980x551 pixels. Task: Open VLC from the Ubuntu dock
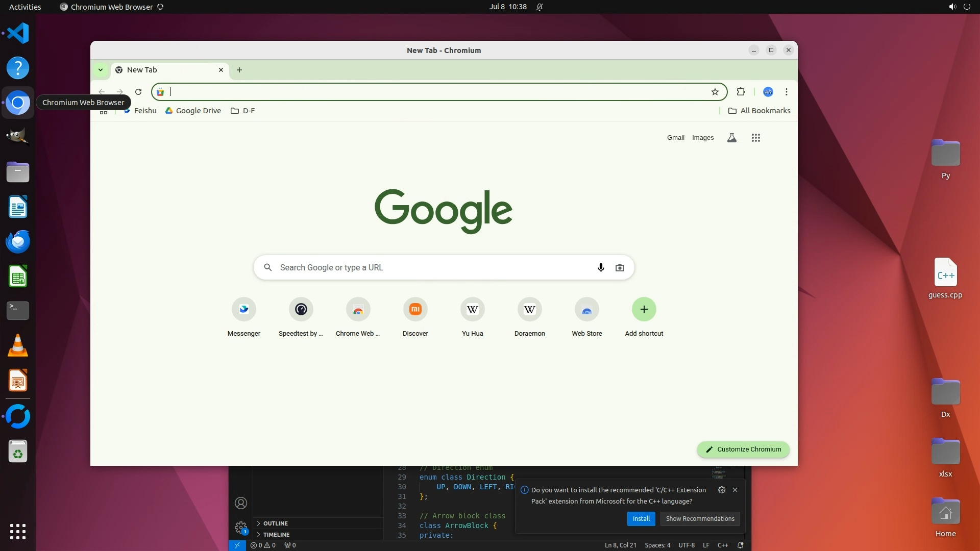[18, 346]
